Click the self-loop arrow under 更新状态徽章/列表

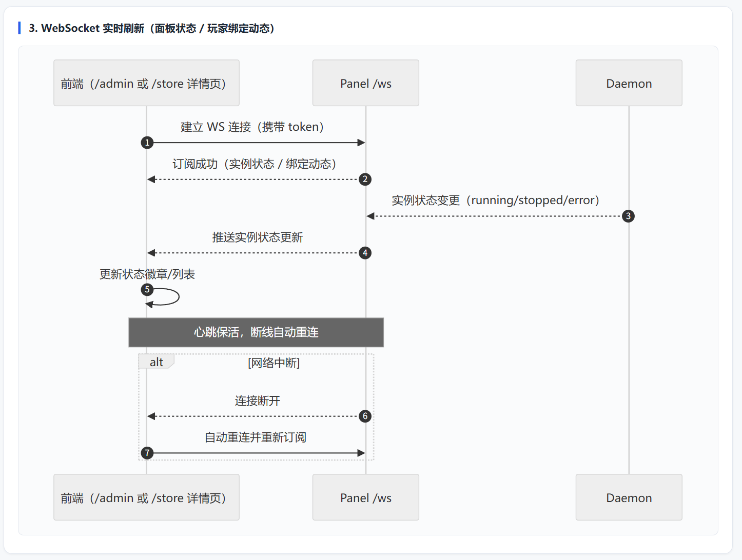pos(165,297)
